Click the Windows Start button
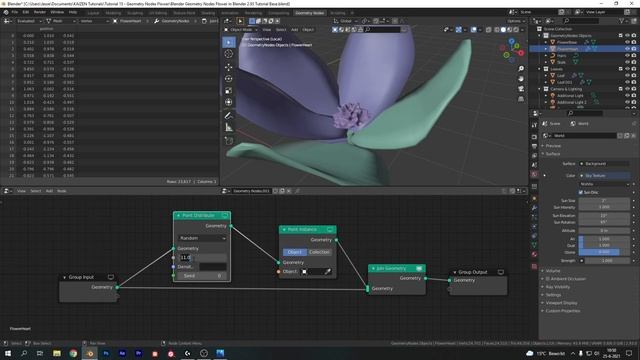The width and height of the screenshot is (640, 360). 7,353
